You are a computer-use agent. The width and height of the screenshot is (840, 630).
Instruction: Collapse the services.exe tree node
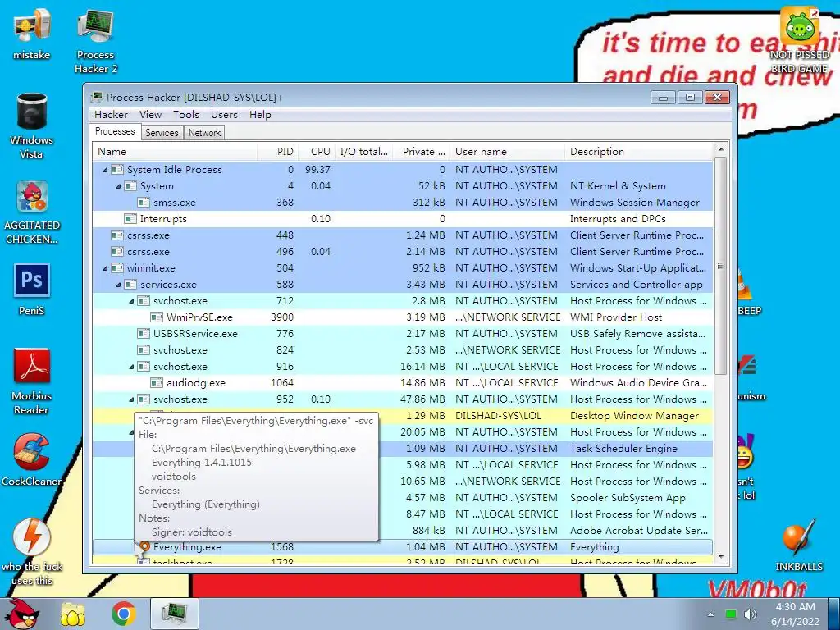(118, 285)
